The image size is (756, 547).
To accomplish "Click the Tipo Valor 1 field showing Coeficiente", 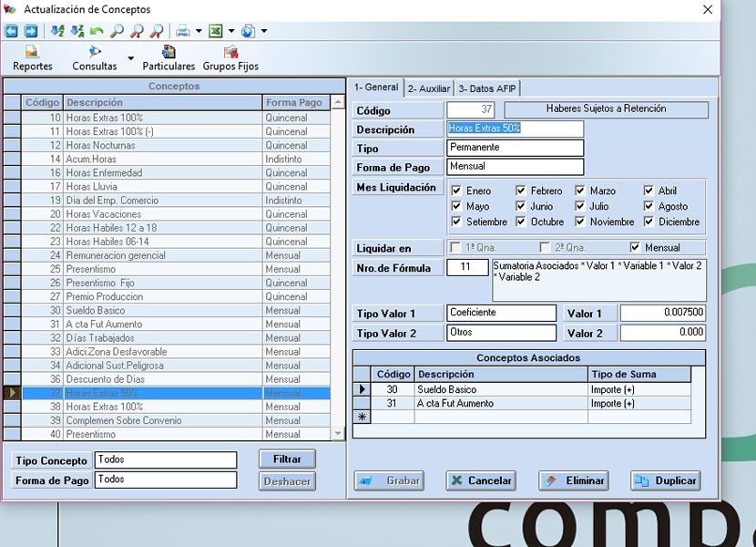I will coord(502,313).
